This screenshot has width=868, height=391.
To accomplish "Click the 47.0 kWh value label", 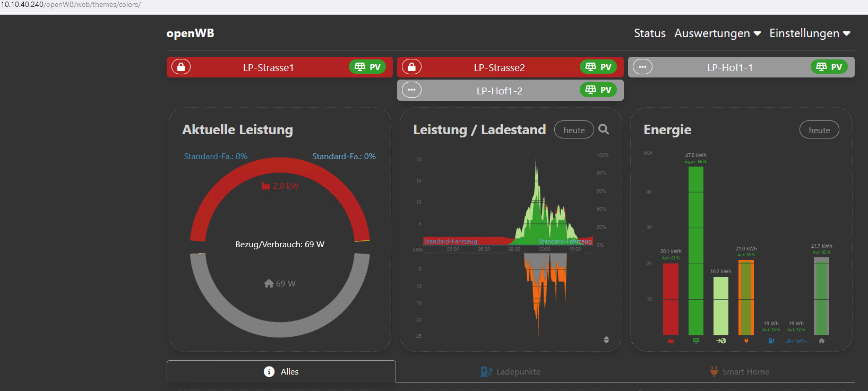I will [x=695, y=155].
